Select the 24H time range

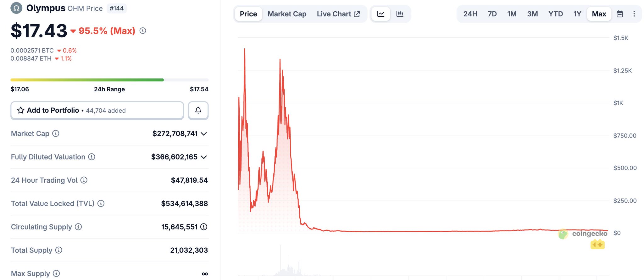[x=470, y=14]
